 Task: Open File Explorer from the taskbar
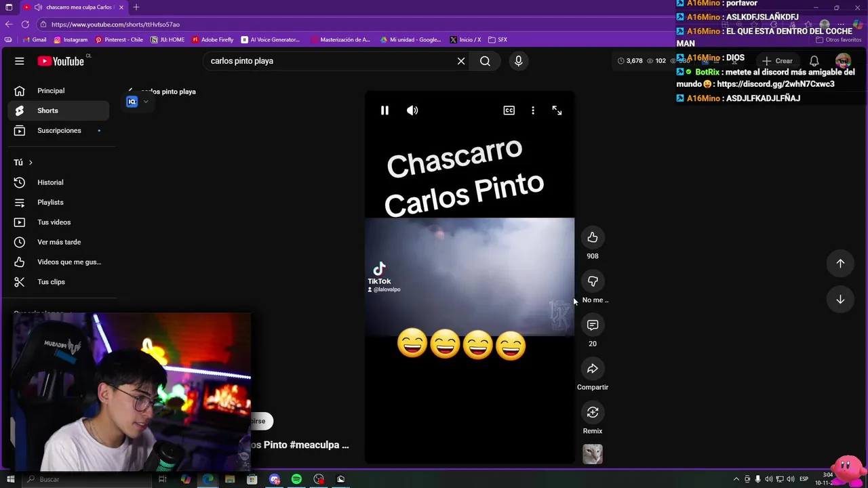(230, 479)
